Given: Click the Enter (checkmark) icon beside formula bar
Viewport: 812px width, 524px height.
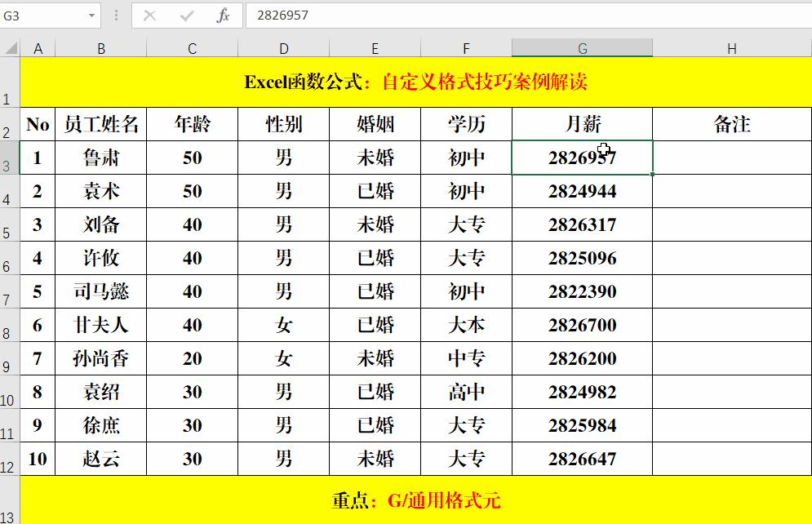Looking at the screenshot, I should click(184, 15).
